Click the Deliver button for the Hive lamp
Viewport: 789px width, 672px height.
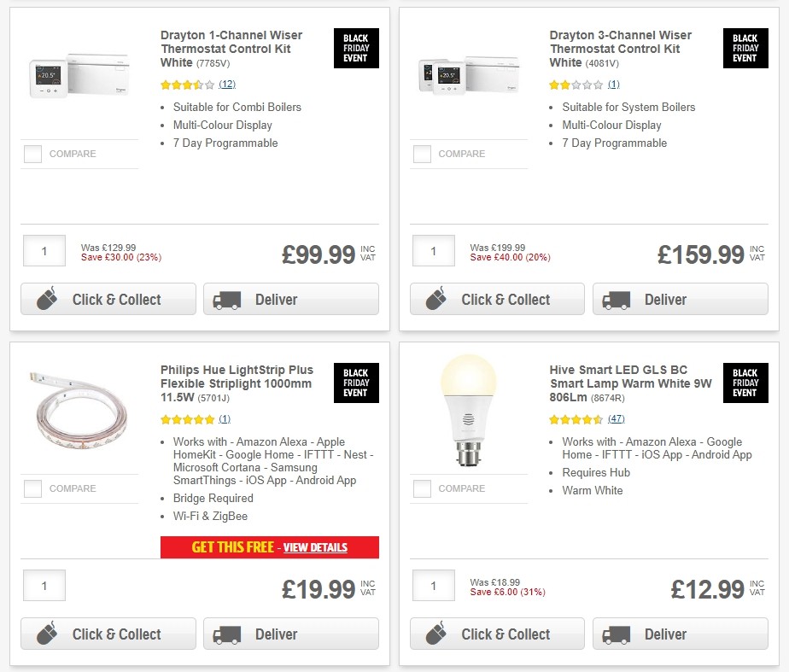pyautogui.click(x=680, y=634)
